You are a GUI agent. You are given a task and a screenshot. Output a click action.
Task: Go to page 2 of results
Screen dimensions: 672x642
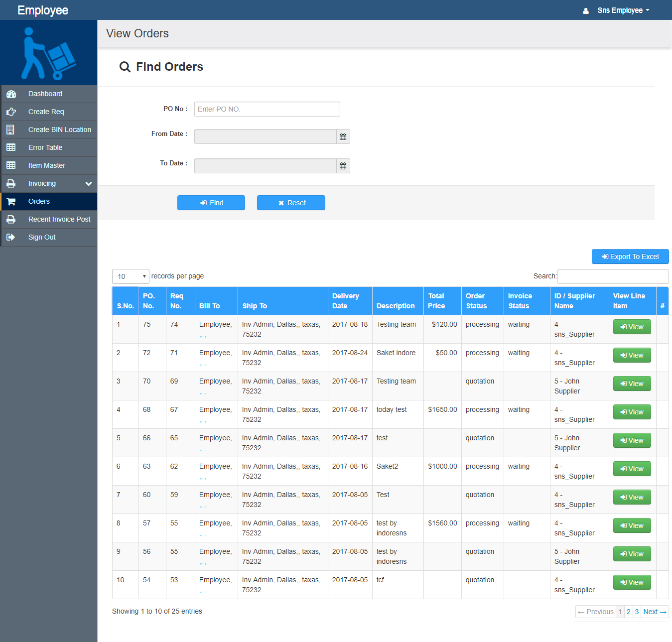coord(628,611)
